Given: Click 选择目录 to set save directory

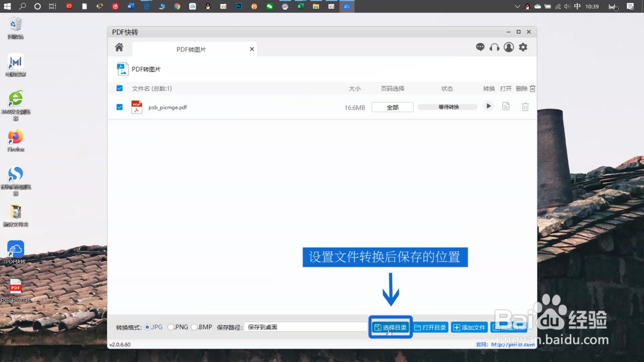Looking at the screenshot, I should tap(390, 327).
